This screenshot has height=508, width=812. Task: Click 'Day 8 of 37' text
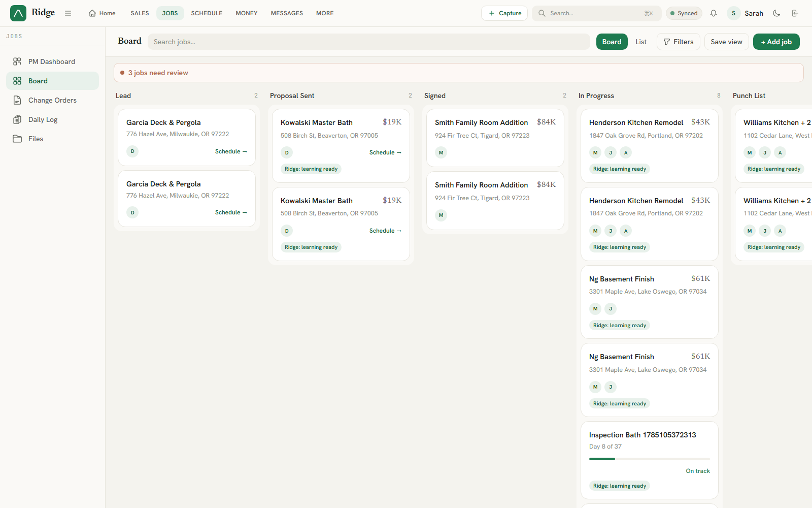pos(605,447)
